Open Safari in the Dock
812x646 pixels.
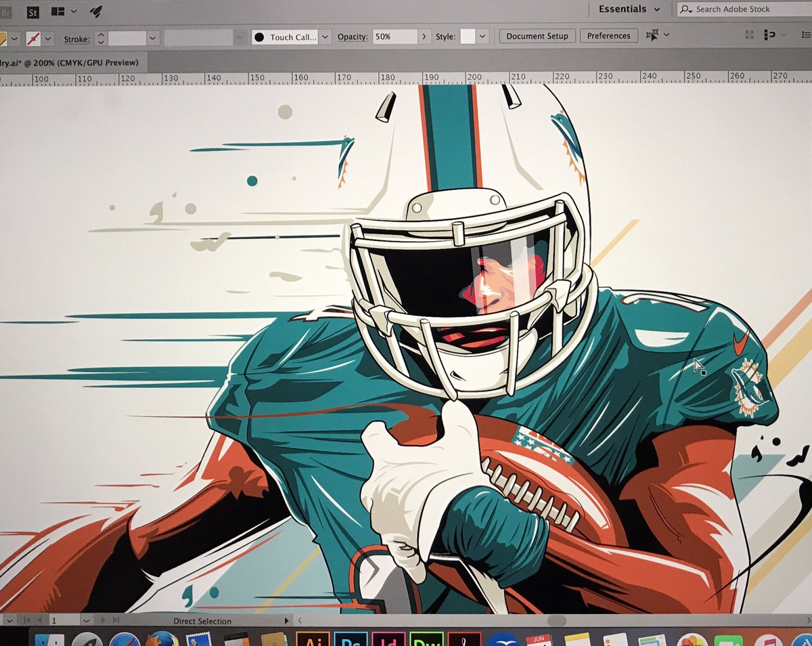[125, 640]
